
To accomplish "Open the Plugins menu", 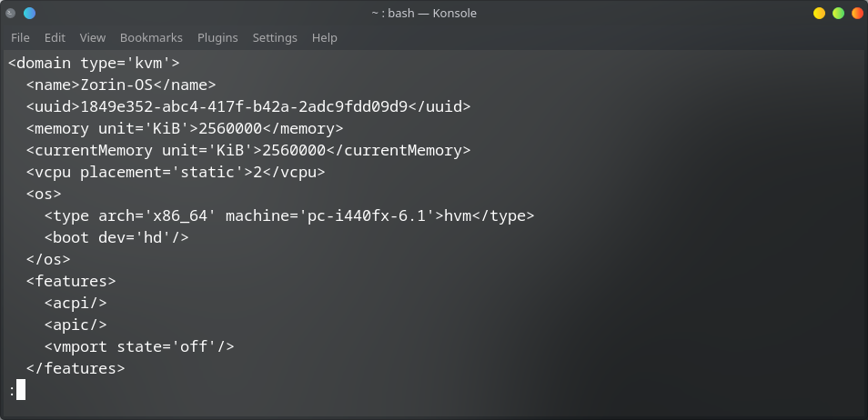I will 217,38.
